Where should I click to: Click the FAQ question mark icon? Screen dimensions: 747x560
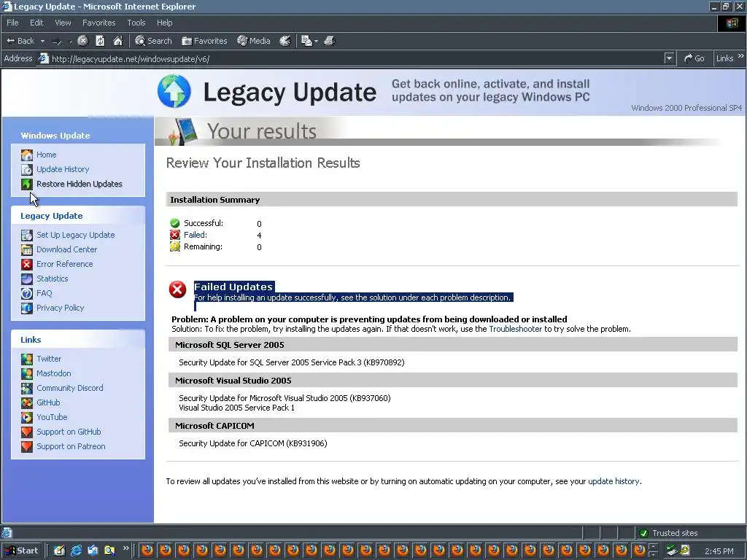tap(27, 293)
